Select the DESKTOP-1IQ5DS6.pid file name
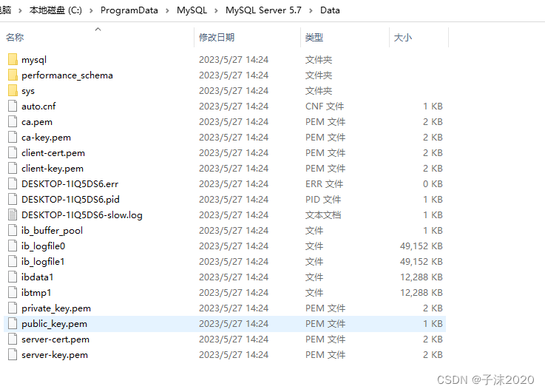The width and height of the screenshot is (545, 392). [70, 200]
